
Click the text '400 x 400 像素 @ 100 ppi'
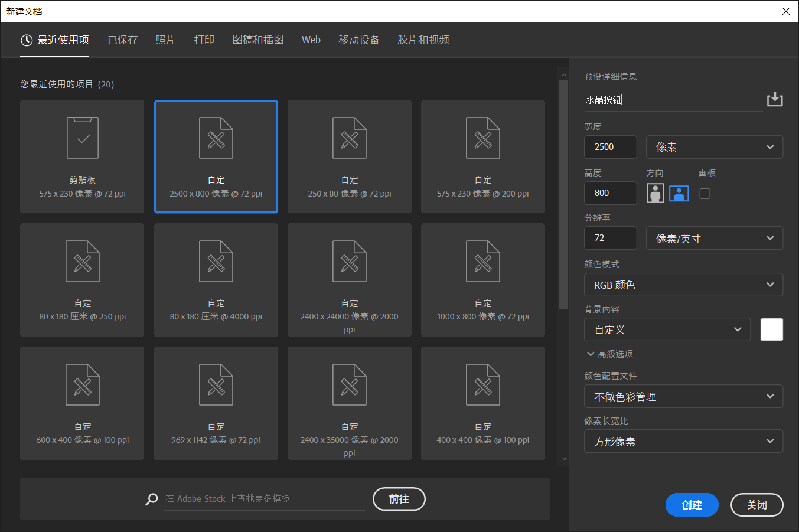[x=483, y=440]
